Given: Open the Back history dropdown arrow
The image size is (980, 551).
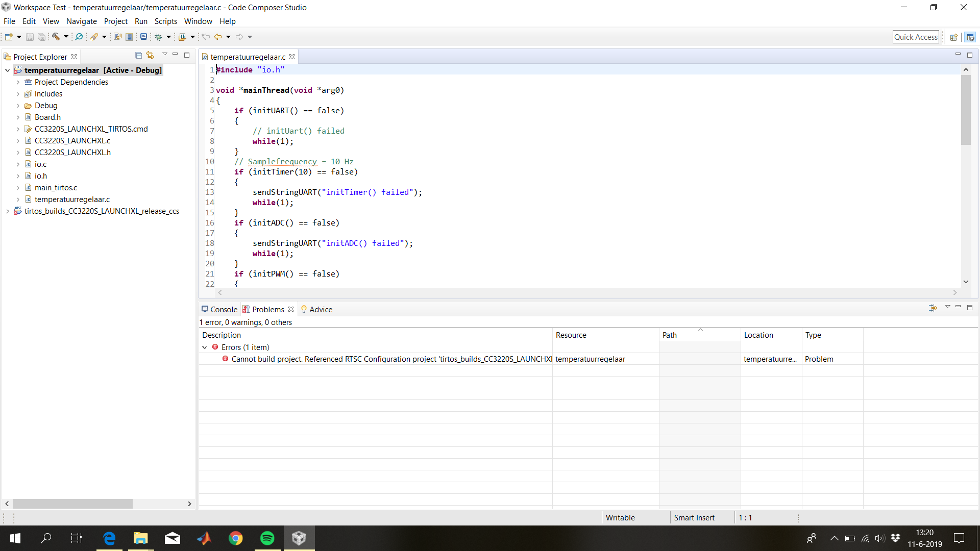Looking at the screenshot, I should click(228, 37).
